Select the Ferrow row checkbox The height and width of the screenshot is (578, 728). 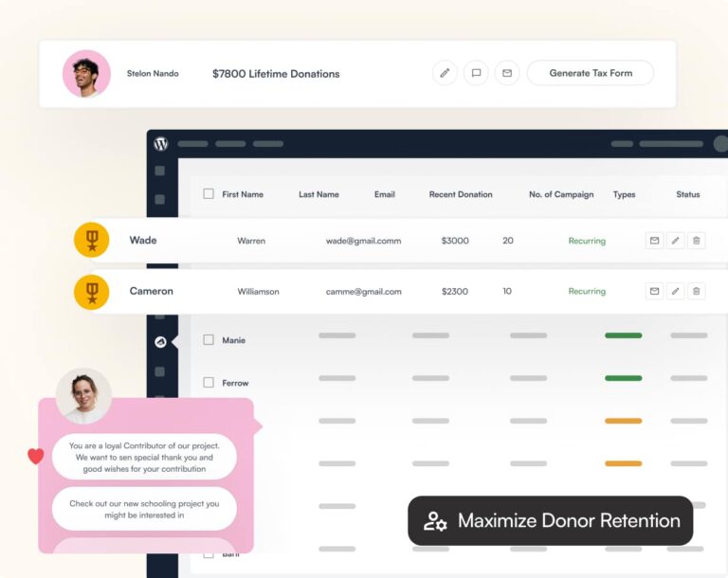click(209, 383)
